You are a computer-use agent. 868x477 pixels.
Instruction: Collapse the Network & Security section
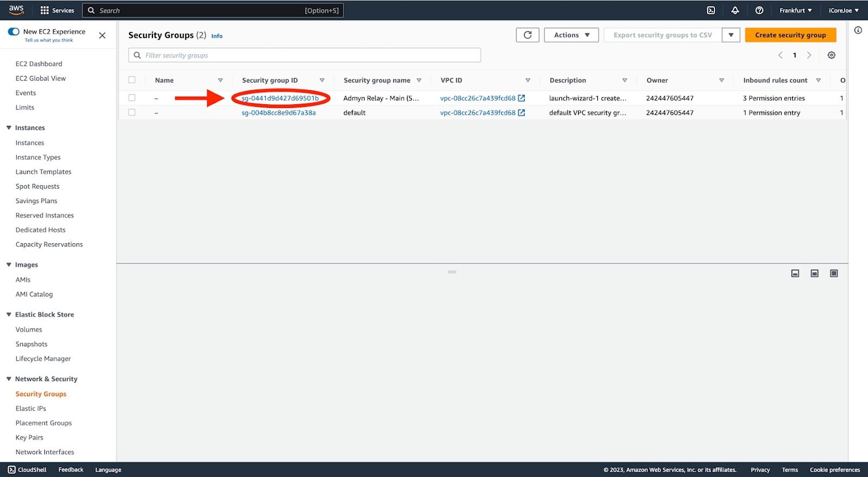[x=9, y=379]
